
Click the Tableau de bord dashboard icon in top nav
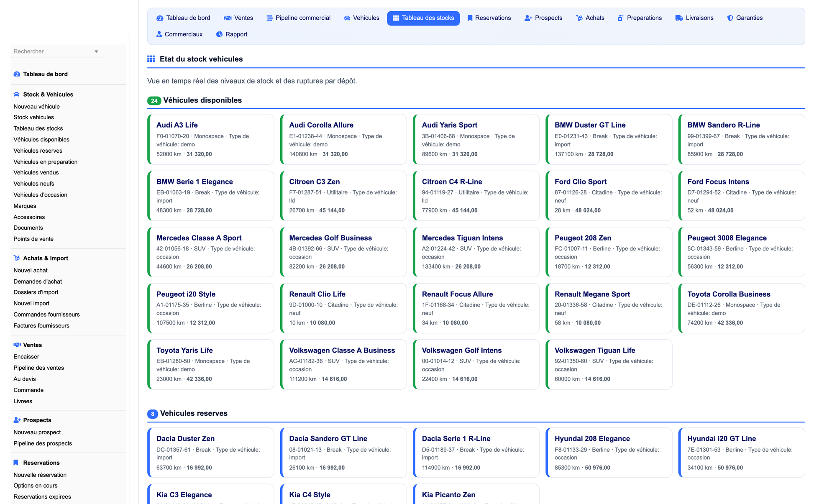pyautogui.click(x=160, y=18)
